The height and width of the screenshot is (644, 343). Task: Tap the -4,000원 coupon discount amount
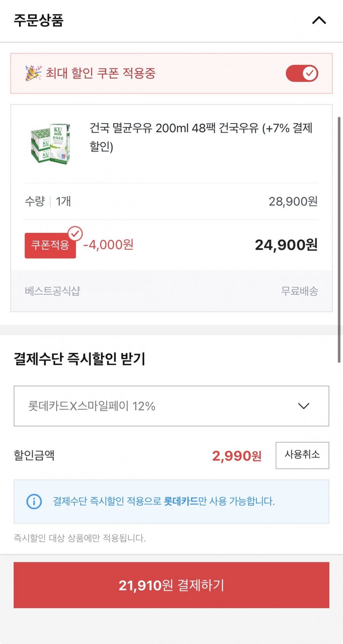[x=108, y=245]
